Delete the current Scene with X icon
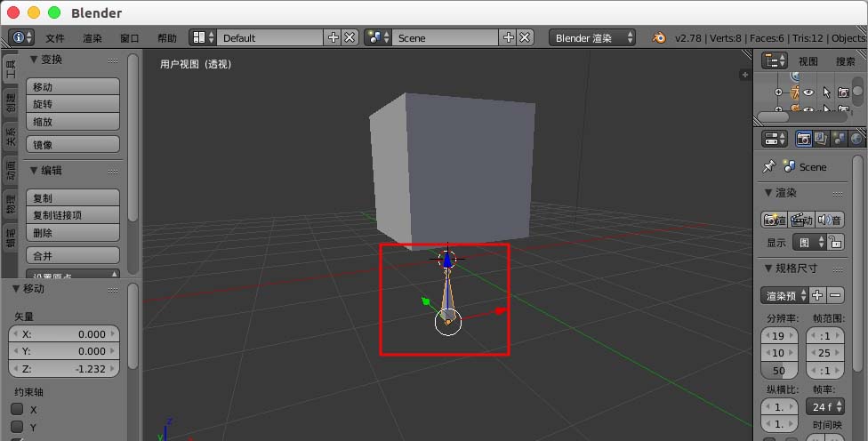The height and width of the screenshot is (441, 868). [525, 37]
